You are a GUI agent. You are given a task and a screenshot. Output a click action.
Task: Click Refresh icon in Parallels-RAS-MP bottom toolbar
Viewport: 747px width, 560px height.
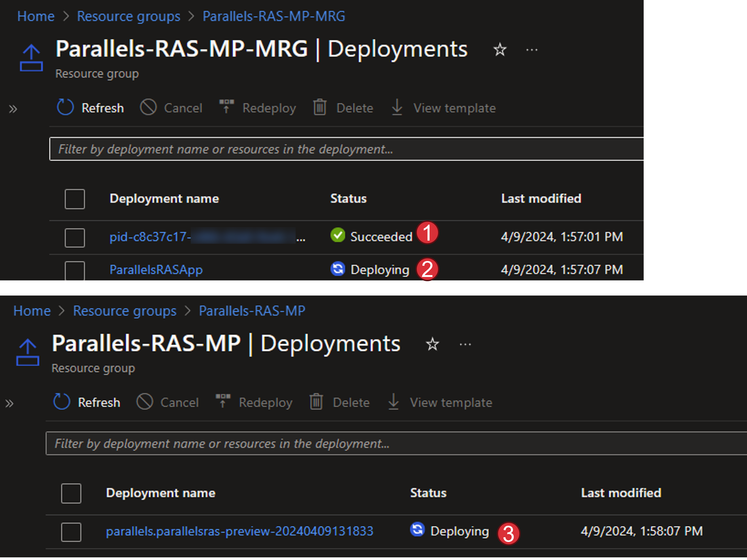click(61, 402)
